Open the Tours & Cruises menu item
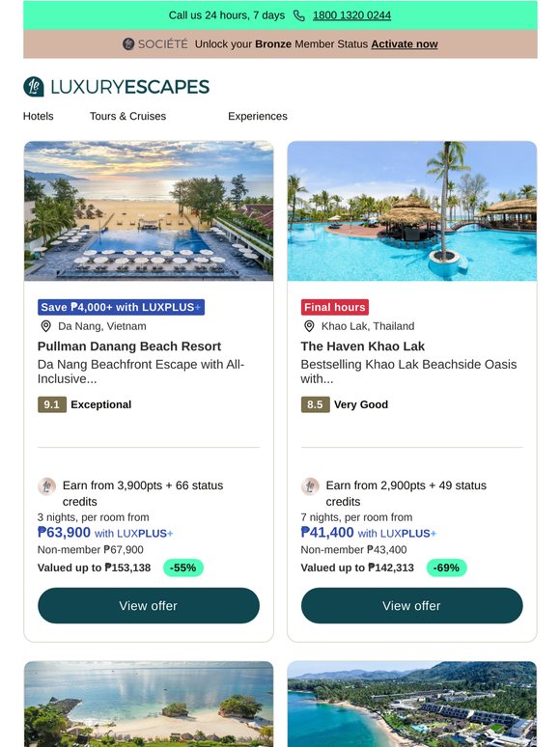560x747 pixels. click(127, 116)
